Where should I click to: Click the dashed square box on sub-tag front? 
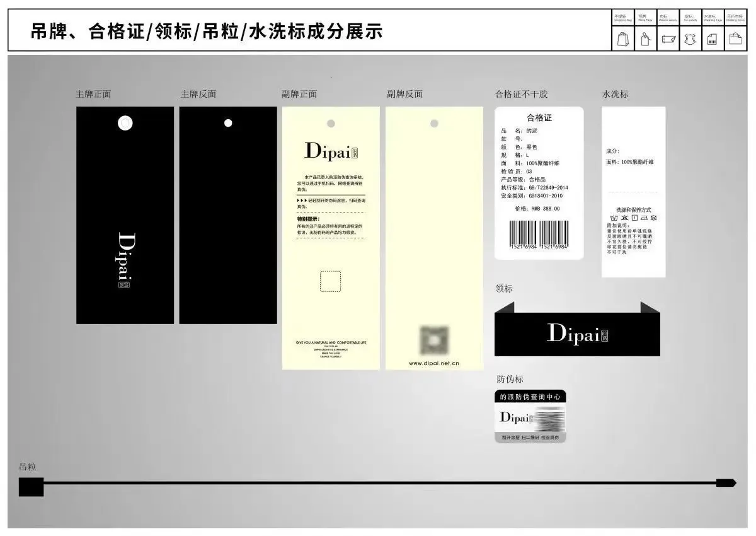pos(330,281)
